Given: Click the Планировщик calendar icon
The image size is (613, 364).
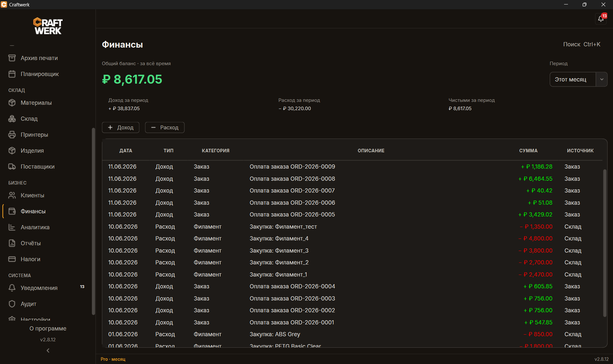Looking at the screenshot, I should point(12,74).
